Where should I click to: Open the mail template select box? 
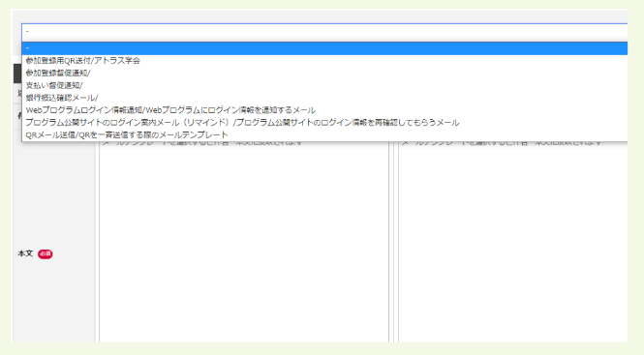tap(324, 32)
